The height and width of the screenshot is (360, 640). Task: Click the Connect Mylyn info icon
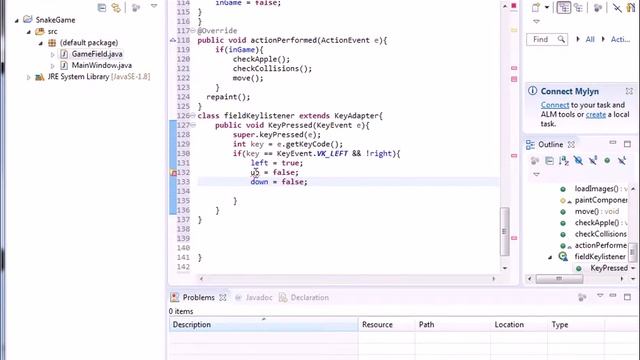[533, 91]
